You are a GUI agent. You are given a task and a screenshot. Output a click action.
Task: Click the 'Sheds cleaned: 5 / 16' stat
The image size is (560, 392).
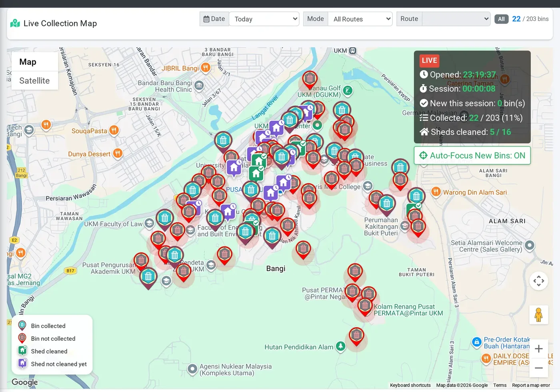465,132
